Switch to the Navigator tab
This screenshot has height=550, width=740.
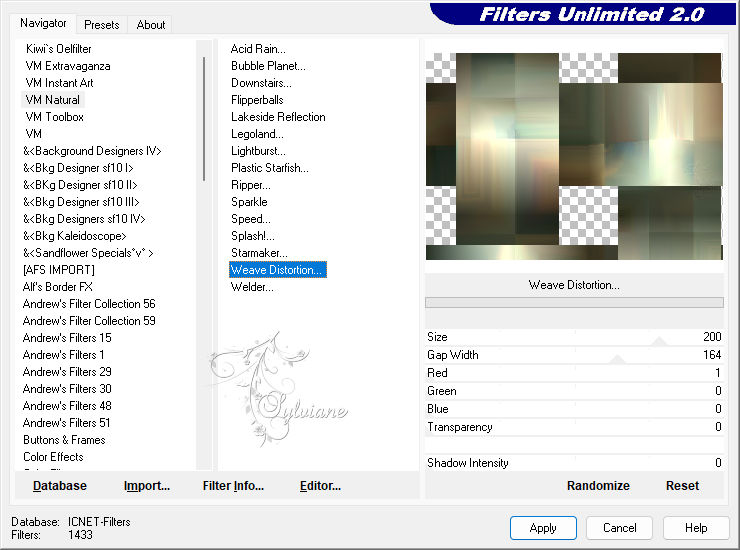click(x=43, y=23)
